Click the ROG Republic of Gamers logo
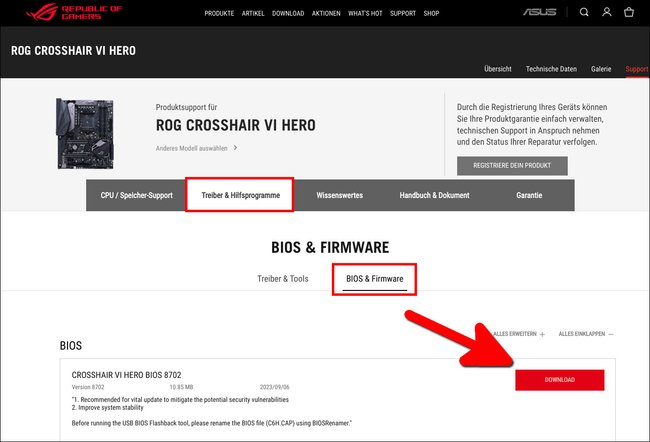 point(74,12)
